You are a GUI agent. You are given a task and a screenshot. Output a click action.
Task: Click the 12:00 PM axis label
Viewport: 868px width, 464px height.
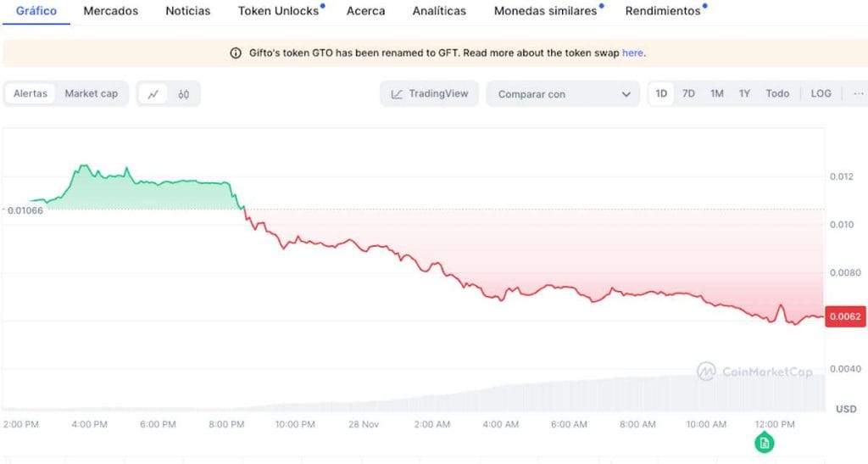(x=775, y=425)
